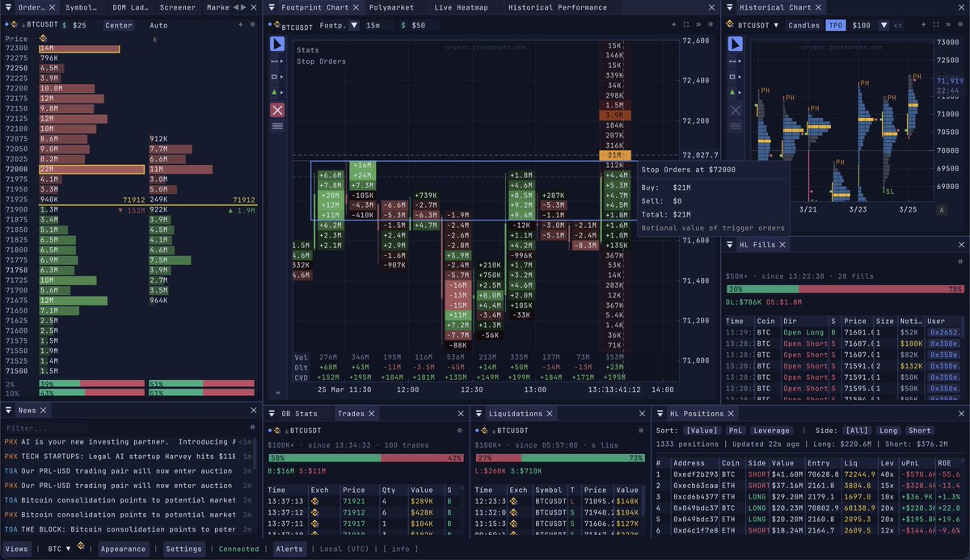Screen dimensions: 970x560
Task: Click the HL Fills 30%/70% long-short ratio bar
Action: (845, 288)
